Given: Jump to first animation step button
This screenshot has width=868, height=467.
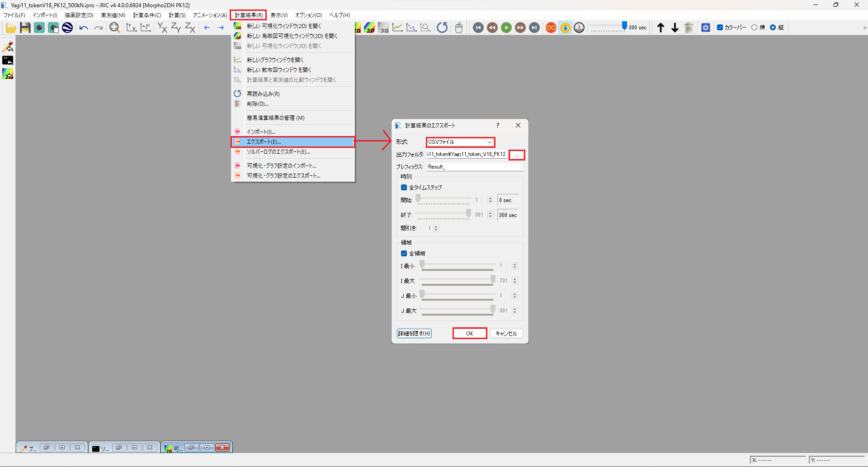Looking at the screenshot, I should (478, 28).
